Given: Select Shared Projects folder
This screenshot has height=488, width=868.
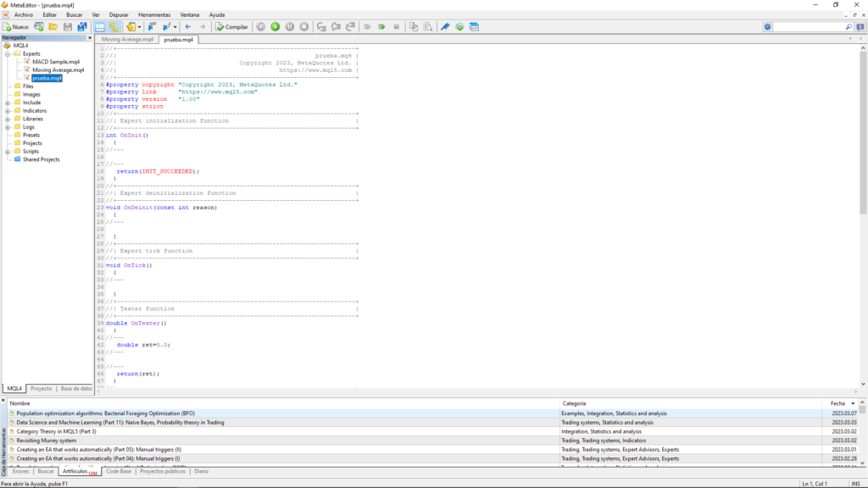Looking at the screenshot, I should click(41, 159).
